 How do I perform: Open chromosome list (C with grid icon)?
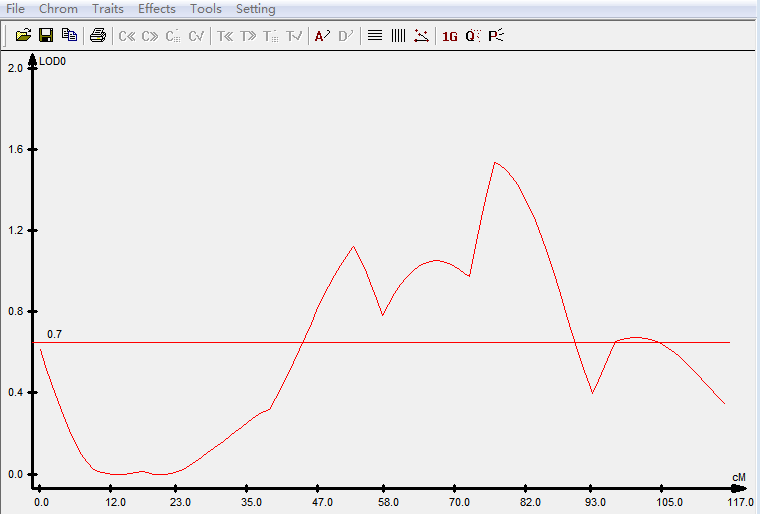pos(173,36)
